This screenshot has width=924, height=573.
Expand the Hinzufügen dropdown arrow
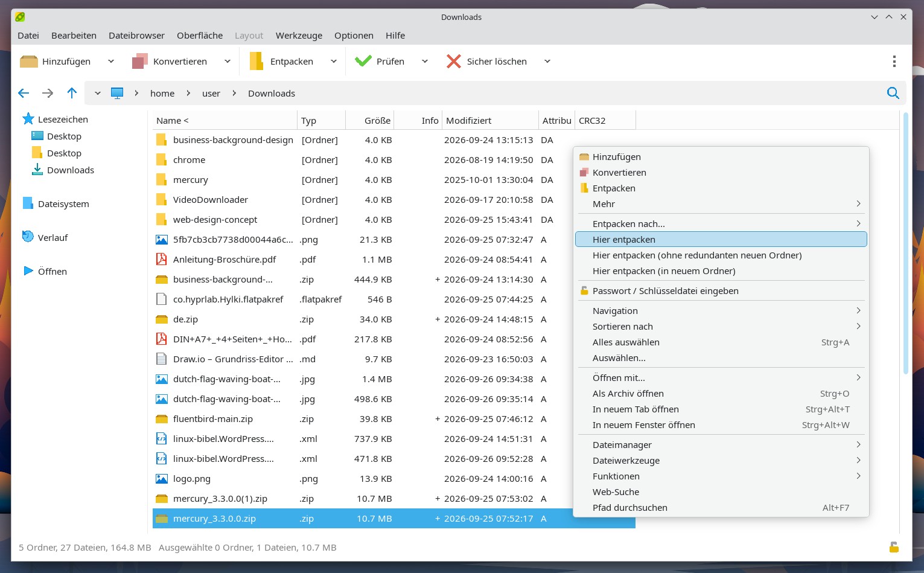111,61
